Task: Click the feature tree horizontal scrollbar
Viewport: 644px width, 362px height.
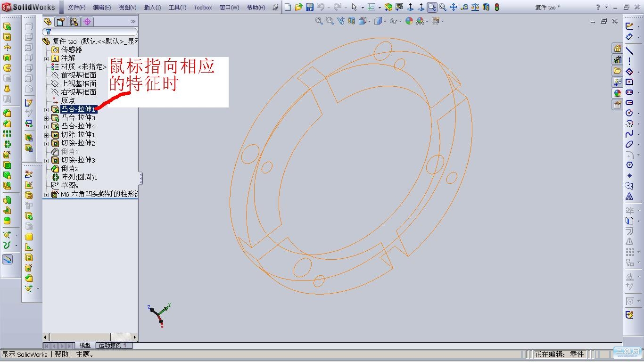Action: [x=90, y=337]
